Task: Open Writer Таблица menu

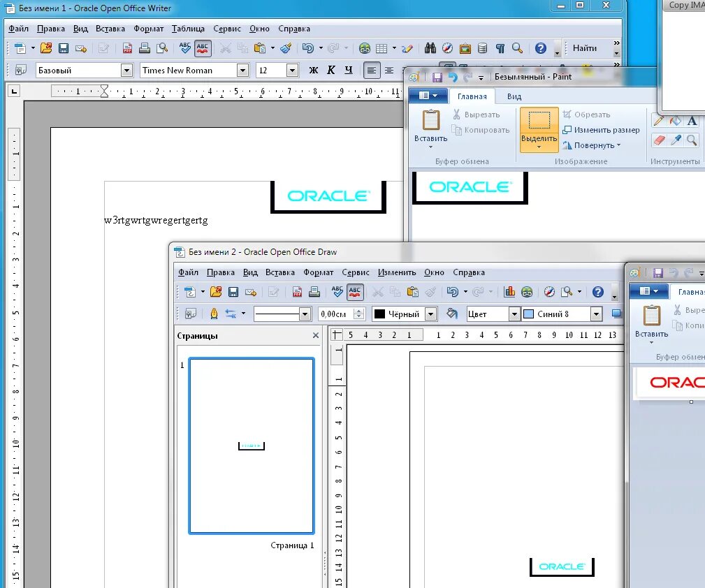Action: (188, 29)
